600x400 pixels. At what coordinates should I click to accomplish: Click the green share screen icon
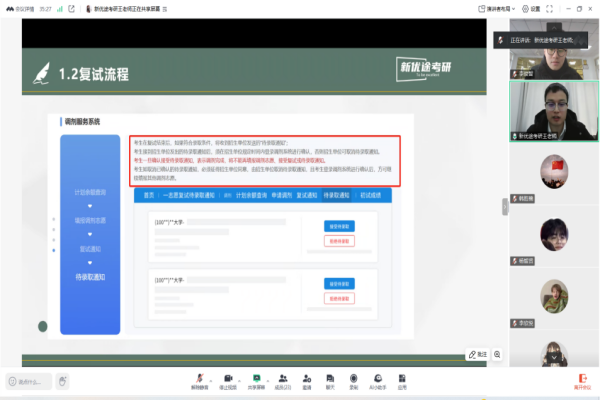coord(257,379)
